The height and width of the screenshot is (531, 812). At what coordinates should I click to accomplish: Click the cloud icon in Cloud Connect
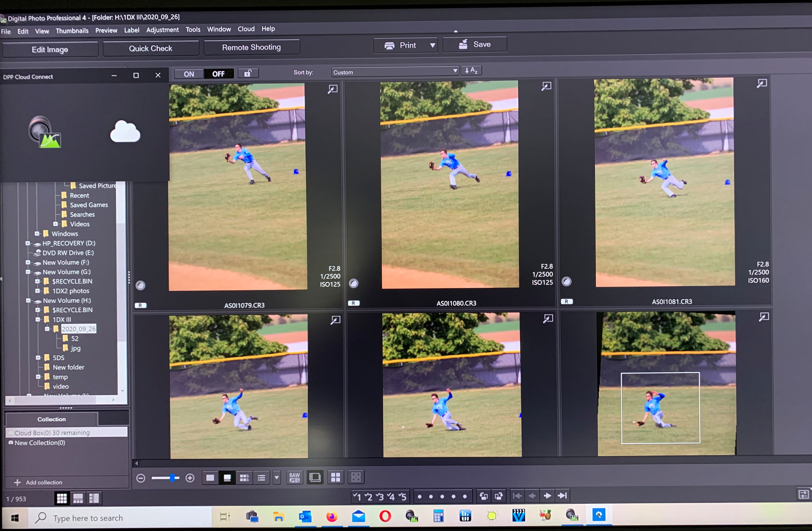(125, 132)
